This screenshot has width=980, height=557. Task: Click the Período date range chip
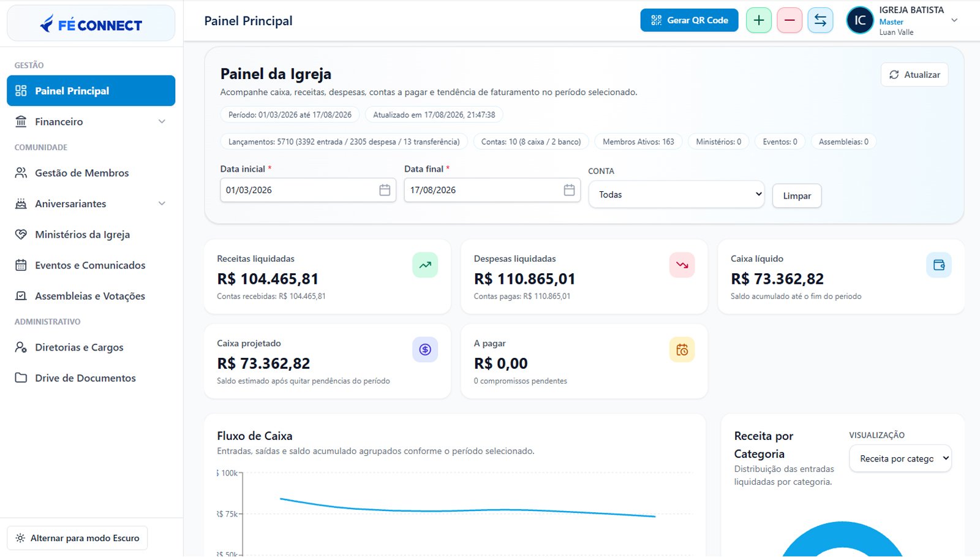(x=290, y=115)
